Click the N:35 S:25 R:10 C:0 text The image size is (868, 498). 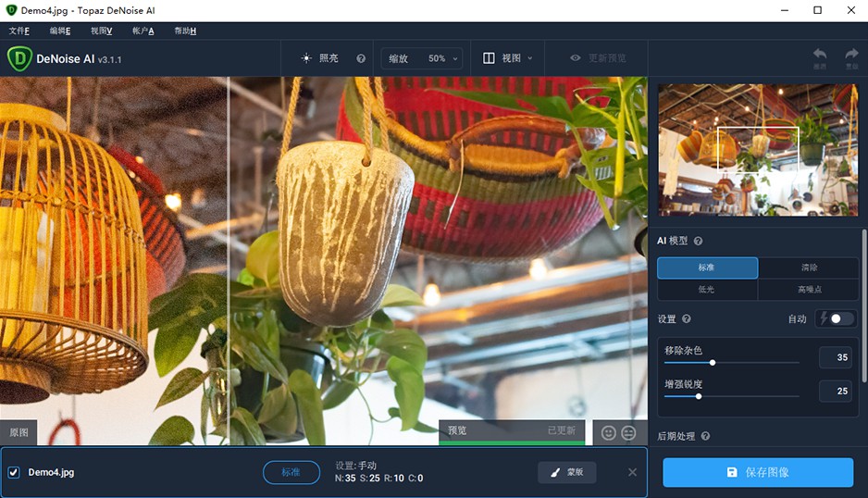click(378, 478)
